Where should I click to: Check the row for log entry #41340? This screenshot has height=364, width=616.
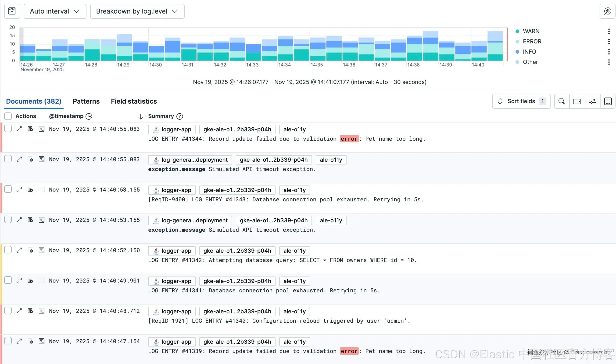8,310
